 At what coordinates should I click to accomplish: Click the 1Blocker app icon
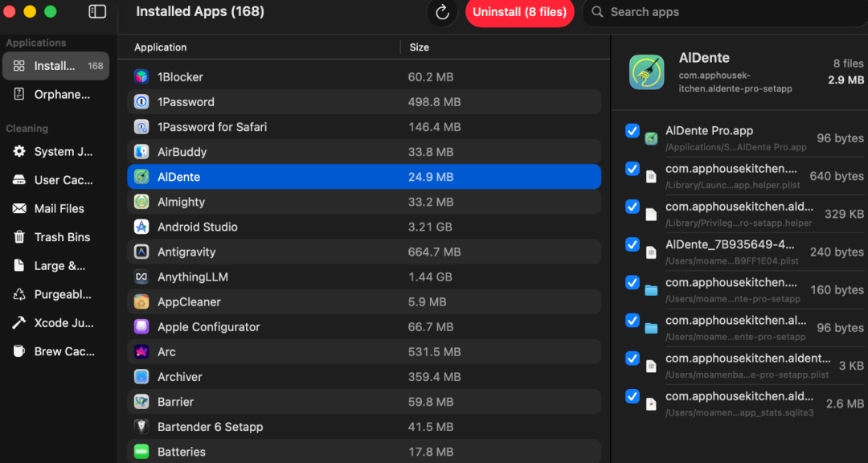141,76
